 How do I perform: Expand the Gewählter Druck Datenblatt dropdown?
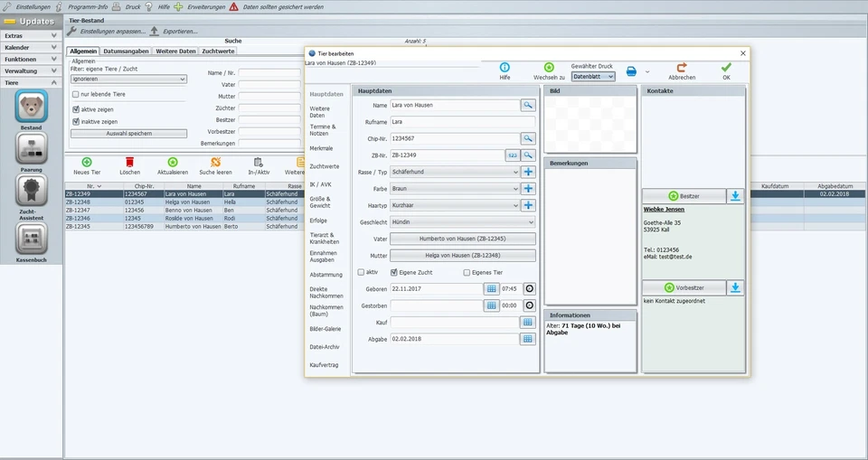[x=593, y=77]
